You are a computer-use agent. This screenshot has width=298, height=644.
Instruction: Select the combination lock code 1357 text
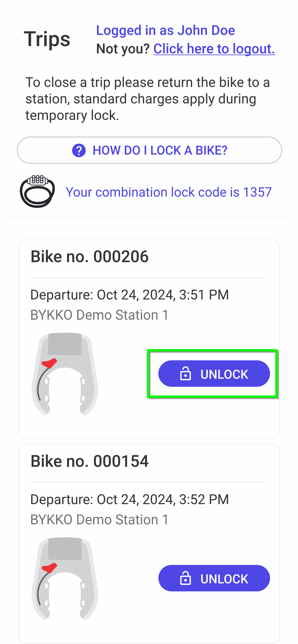pos(169,192)
